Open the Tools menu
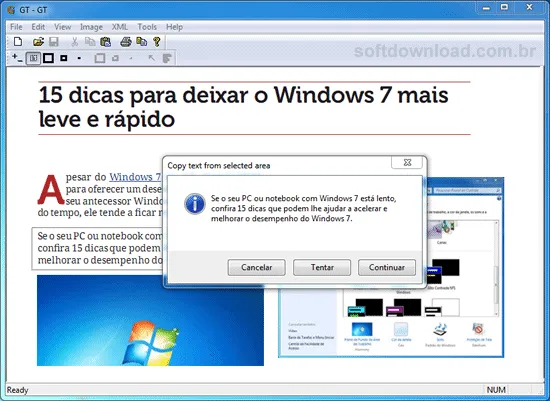Viewport: 550px width, 401px height. coord(147,27)
